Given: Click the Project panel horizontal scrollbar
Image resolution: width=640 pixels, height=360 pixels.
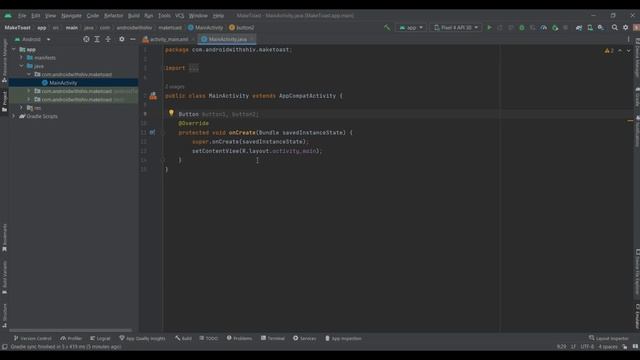Looking at the screenshot, I should [71, 330].
